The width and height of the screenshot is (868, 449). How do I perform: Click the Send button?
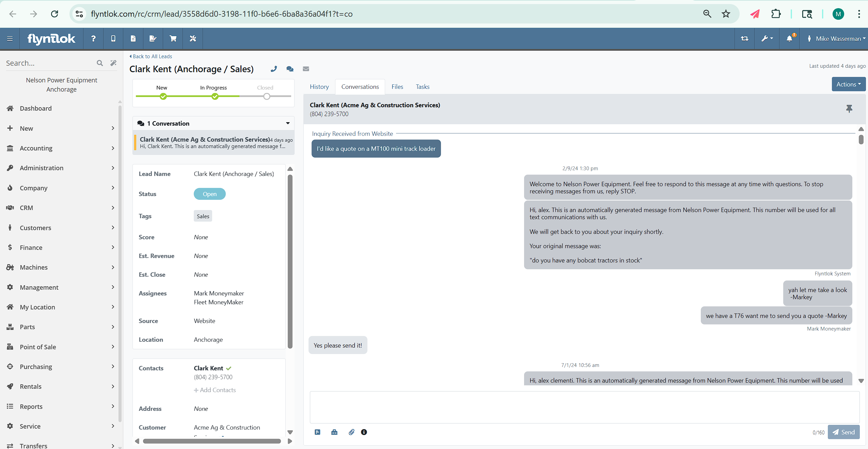coord(843,432)
